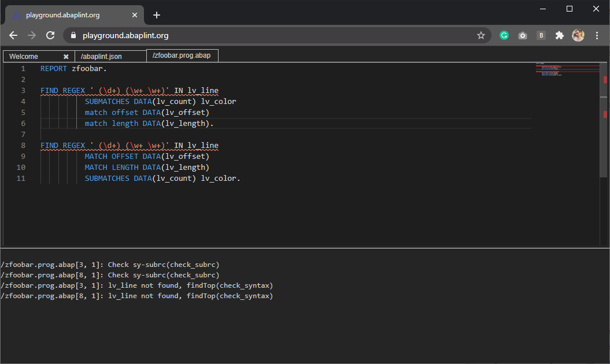
Task: Click the editor minimap preview
Action: [567, 69]
